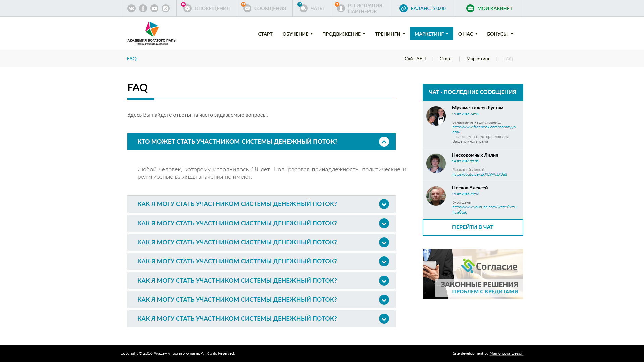Open the Обучение dropdown menu
The width and height of the screenshot is (644, 362).
298,34
